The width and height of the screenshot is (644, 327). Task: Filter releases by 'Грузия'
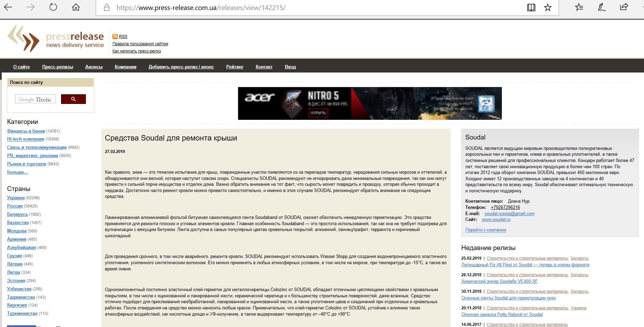point(14,256)
